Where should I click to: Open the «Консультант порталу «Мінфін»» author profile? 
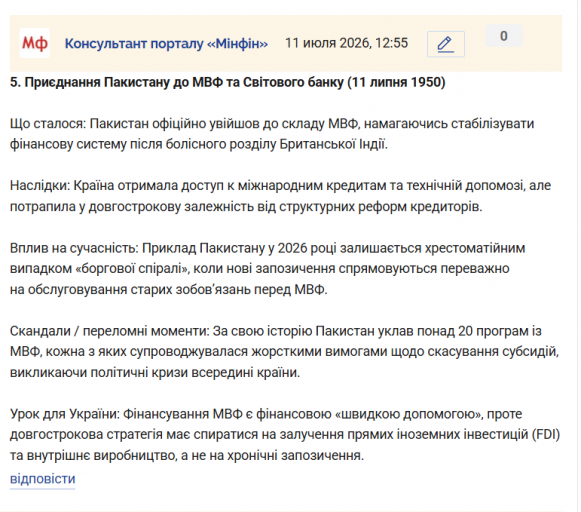tap(166, 44)
